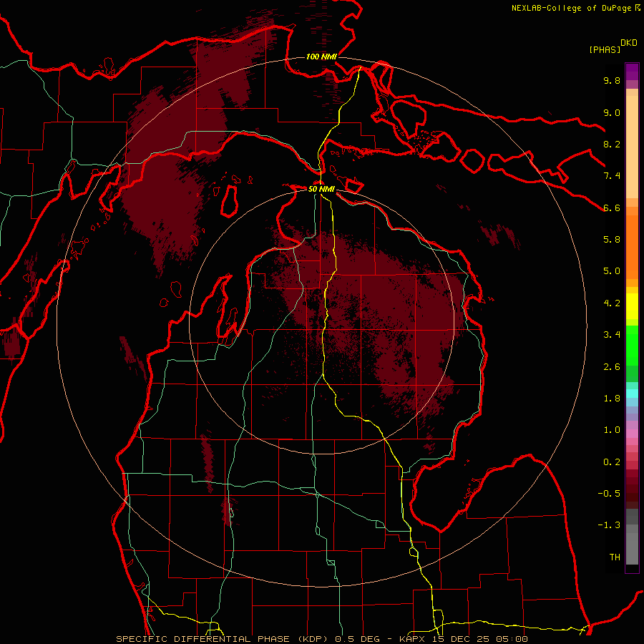Click the 3.4 scale value
The image size is (644, 644).
click(612, 335)
